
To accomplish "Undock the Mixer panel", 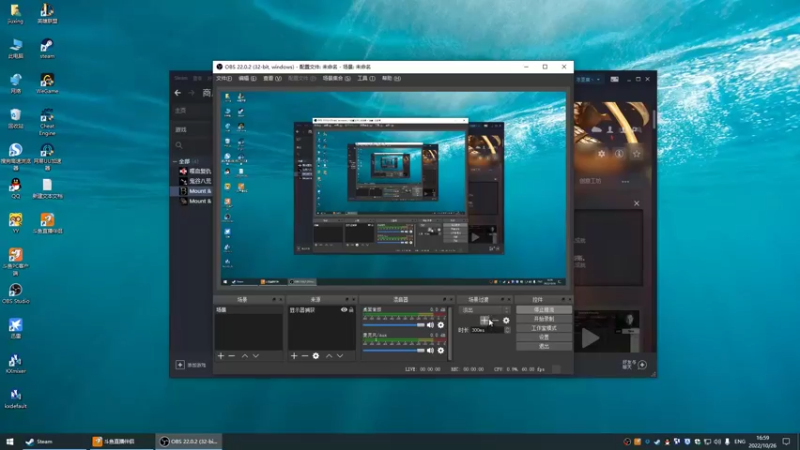I will [x=444, y=299].
